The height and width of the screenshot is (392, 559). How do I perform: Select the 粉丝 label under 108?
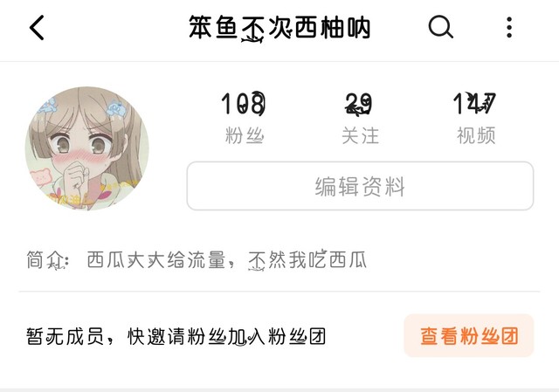coord(245,136)
